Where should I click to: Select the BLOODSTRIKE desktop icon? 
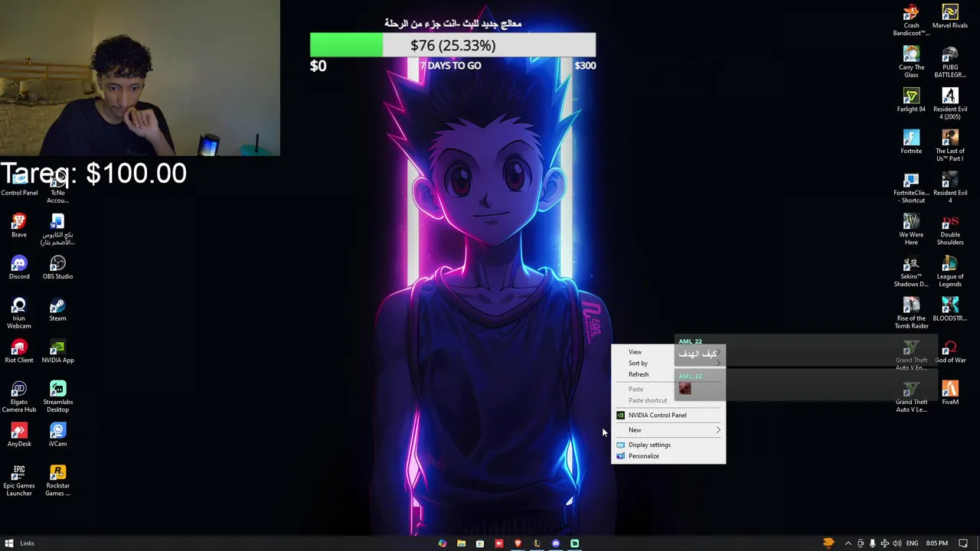[x=950, y=309]
